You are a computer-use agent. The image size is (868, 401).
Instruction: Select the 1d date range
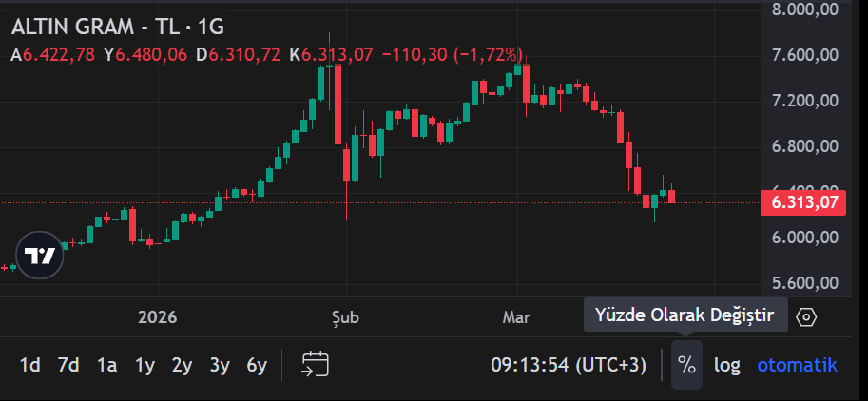pyautogui.click(x=30, y=365)
